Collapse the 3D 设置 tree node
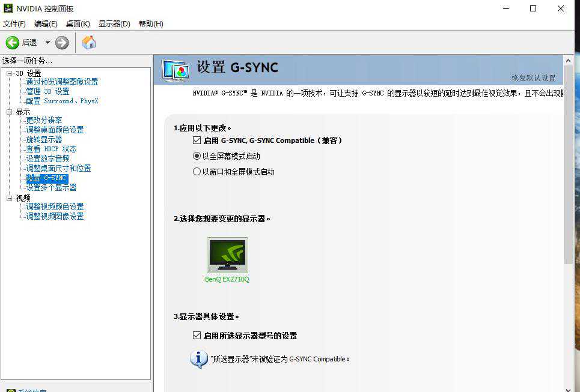 [x=10, y=73]
